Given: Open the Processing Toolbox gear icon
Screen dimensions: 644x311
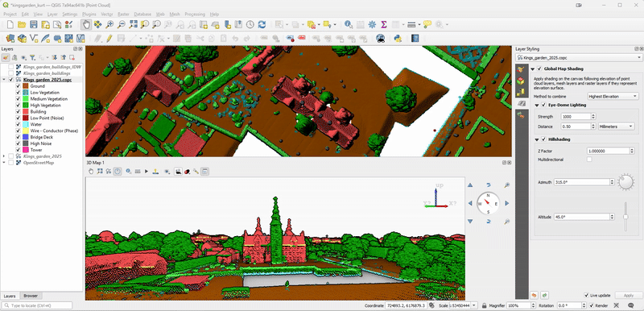Looking at the screenshot, I should click(x=372, y=25).
